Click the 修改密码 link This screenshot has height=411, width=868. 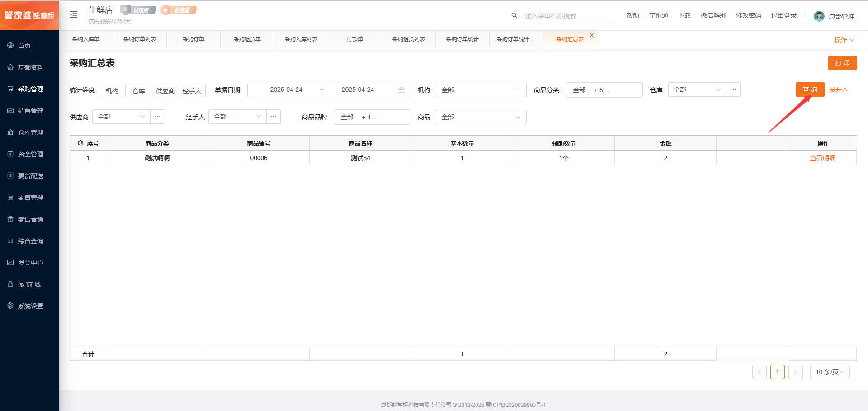coord(749,15)
